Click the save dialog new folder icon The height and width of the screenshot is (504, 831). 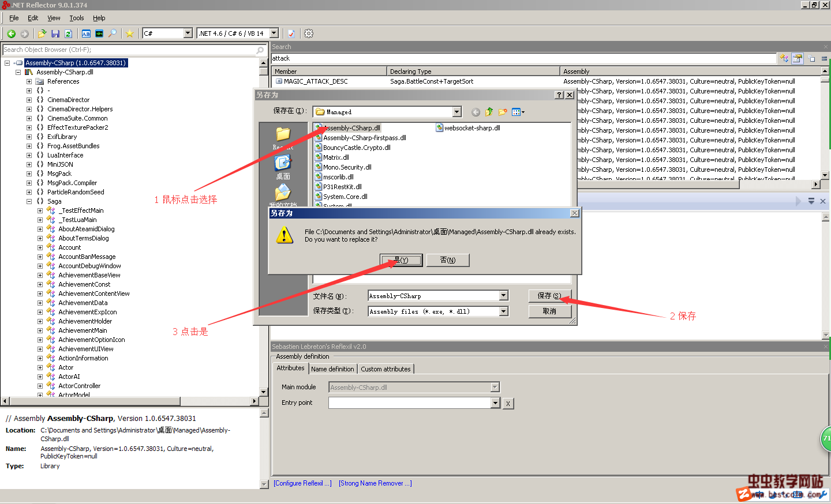[x=503, y=112]
